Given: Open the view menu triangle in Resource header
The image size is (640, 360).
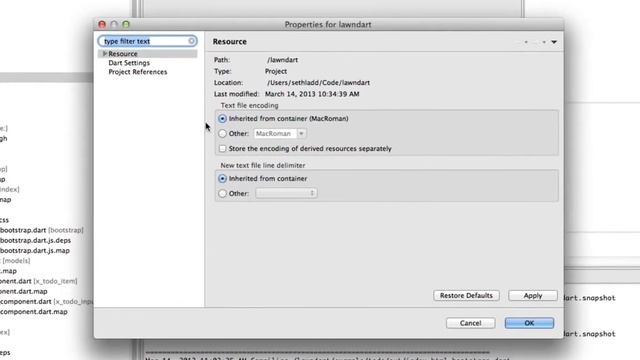Looking at the screenshot, I should [554, 42].
